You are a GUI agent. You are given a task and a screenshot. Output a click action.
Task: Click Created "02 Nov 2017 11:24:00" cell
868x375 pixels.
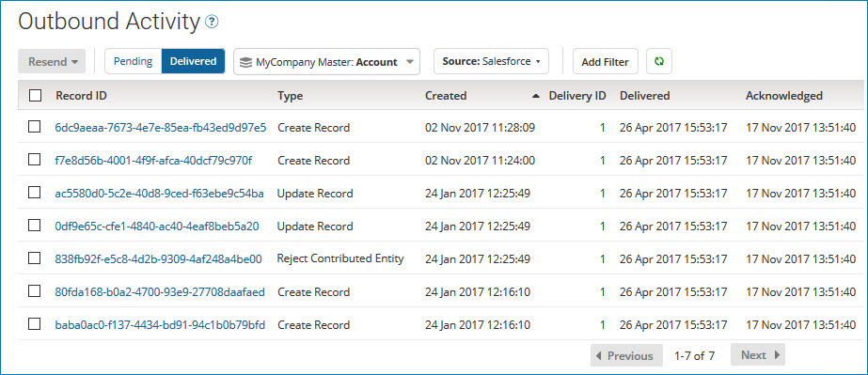coord(480,161)
